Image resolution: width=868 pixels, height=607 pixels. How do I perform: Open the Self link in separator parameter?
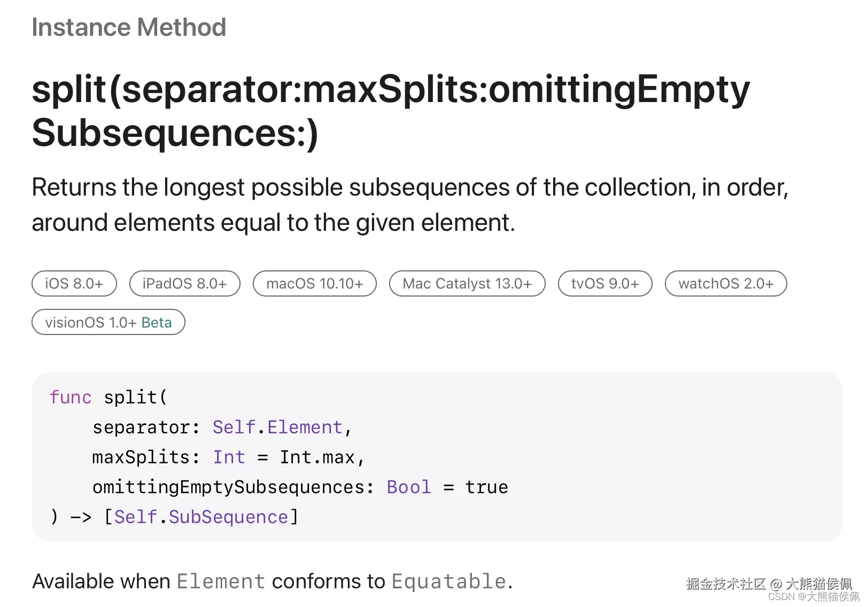pyautogui.click(x=234, y=427)
